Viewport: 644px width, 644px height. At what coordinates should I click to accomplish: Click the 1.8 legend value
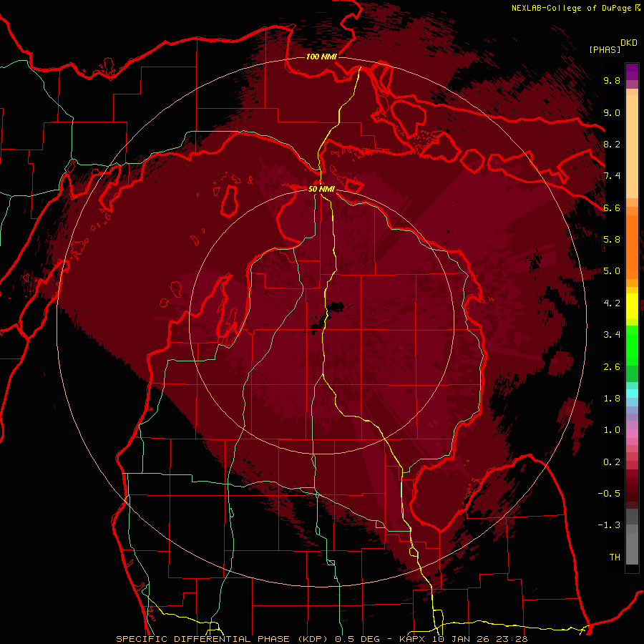point(612,399)
